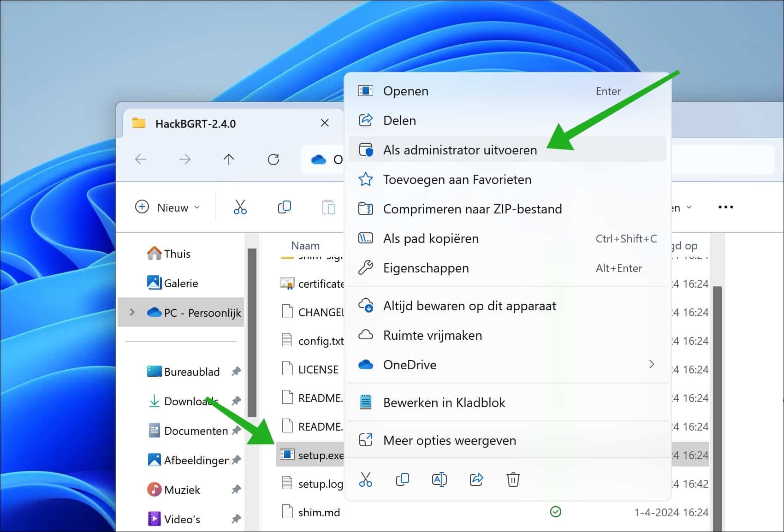Open the ellipsis (…) toolbar menu
The width and height of the screenshot is (784, 532).
click(x=725, y=207)
